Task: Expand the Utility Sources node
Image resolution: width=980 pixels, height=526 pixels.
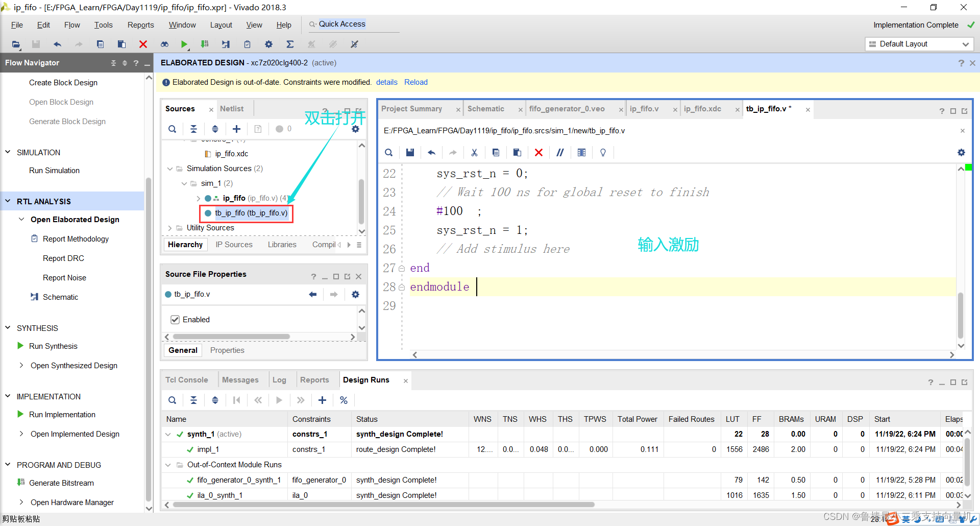Action: [170, 228]
